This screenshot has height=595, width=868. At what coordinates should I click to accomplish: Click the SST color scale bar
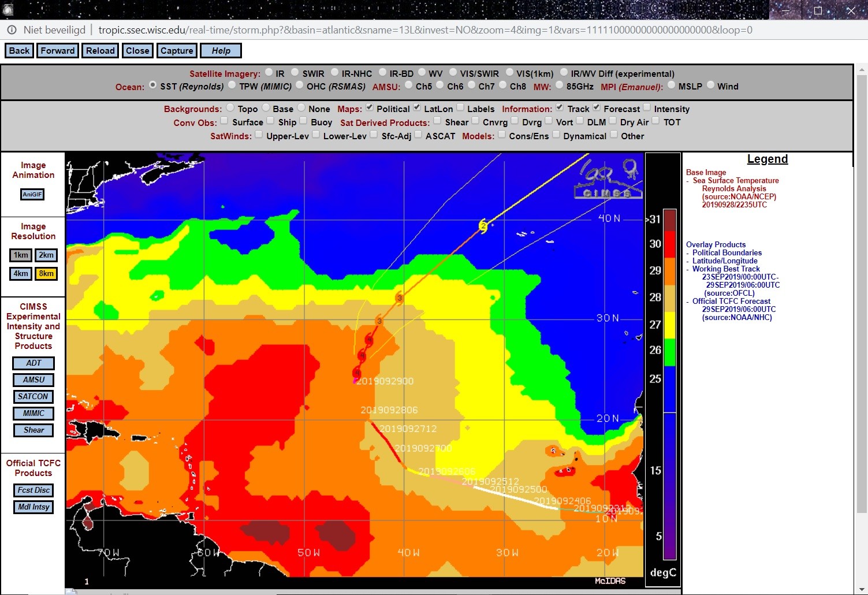(670, 384)
